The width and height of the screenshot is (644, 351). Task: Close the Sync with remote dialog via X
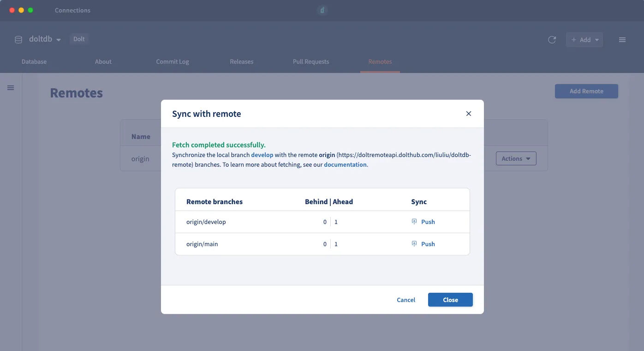click(x=468, y=114)
